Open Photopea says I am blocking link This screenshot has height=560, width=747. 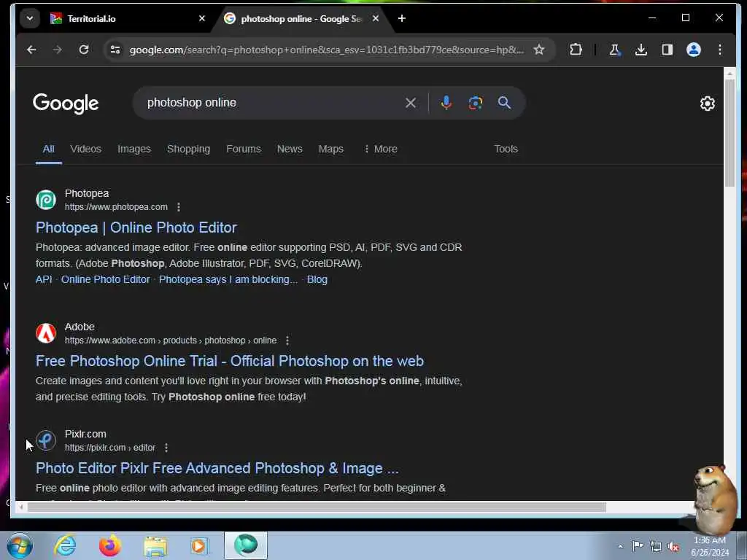pos(228,279)
